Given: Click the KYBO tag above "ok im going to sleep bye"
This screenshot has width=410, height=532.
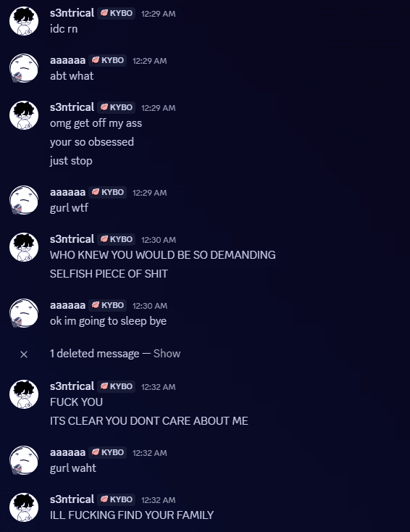Looking at the screenshot, I should [x=107, y=305].
